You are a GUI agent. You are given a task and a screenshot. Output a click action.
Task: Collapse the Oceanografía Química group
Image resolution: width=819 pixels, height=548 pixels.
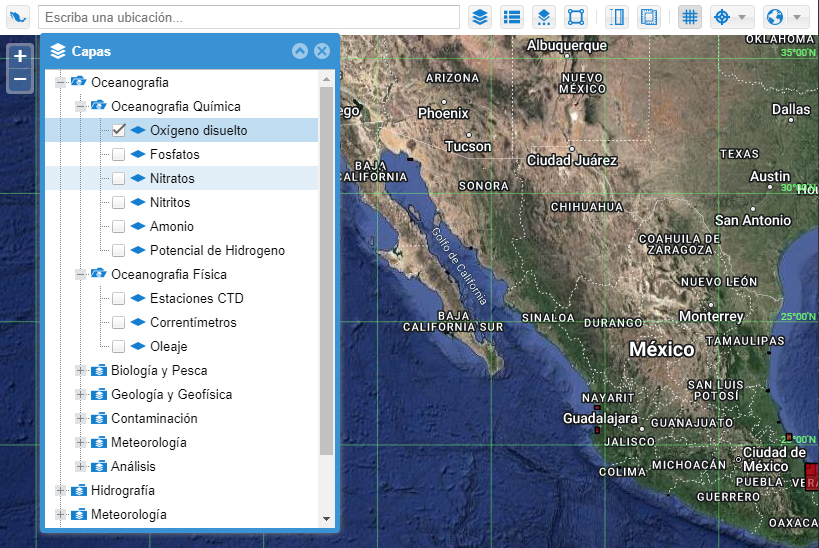[x=81, y=106]
